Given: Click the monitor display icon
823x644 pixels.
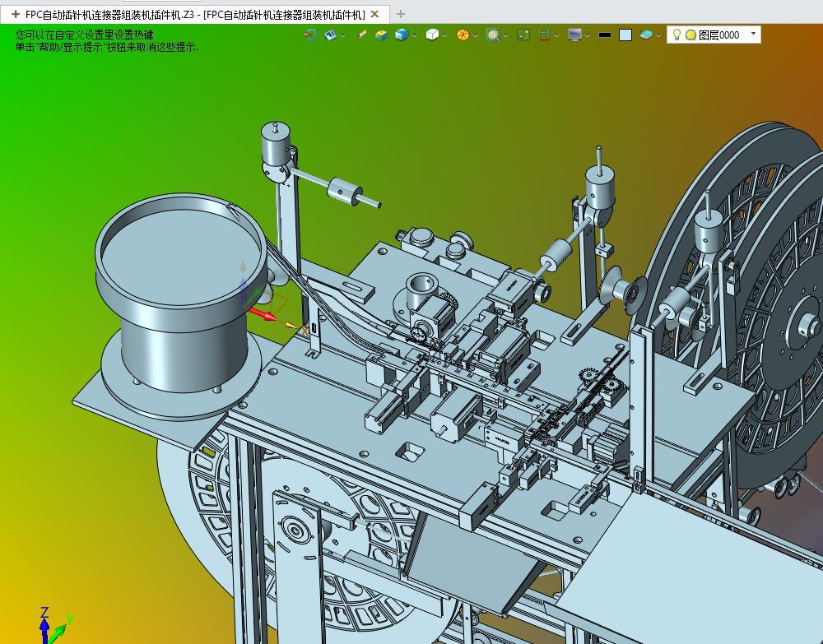Looking at the screenshot, I should (x=574, y=35).
